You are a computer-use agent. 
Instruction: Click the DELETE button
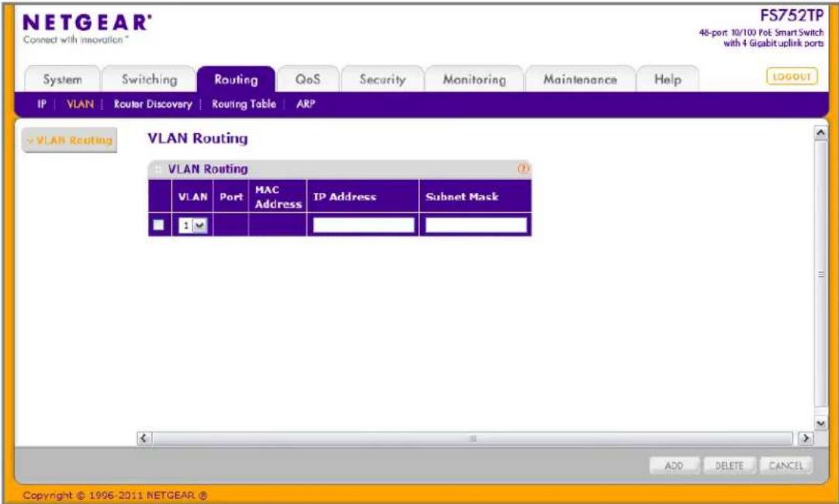coord(730,465)
